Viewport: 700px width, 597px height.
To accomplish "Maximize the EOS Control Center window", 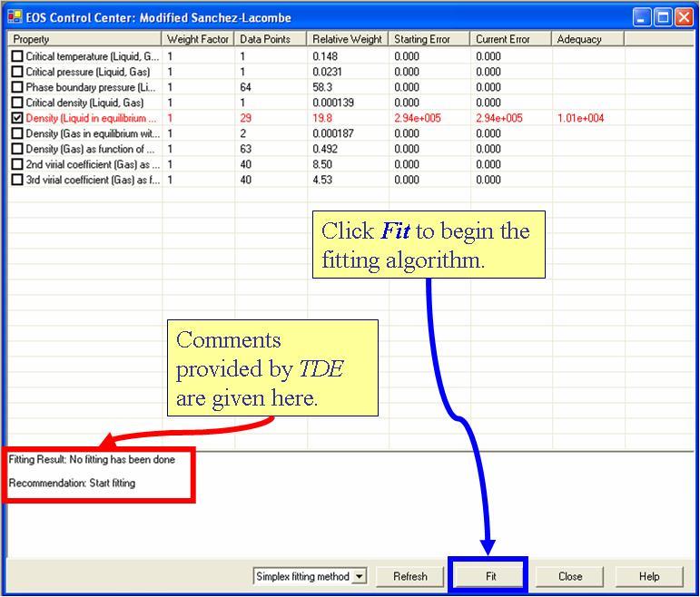I will (x=663, y=17).
